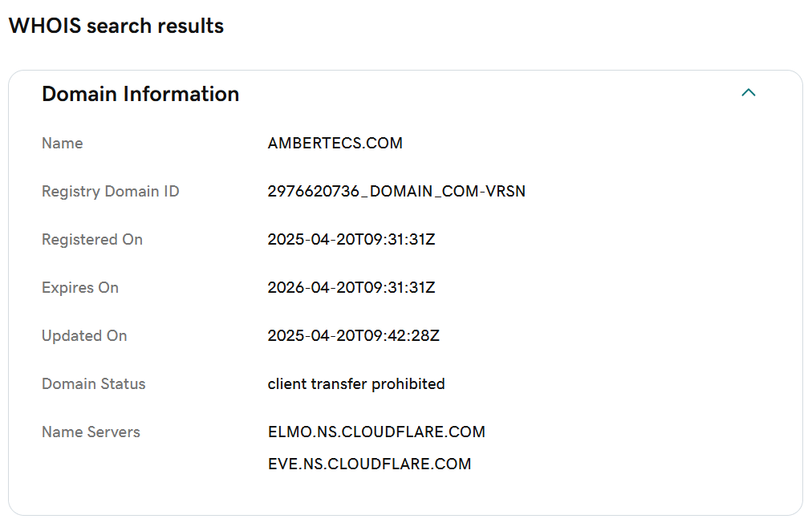Click the Registered On label

pyautogui.click(x=92, y=240)
